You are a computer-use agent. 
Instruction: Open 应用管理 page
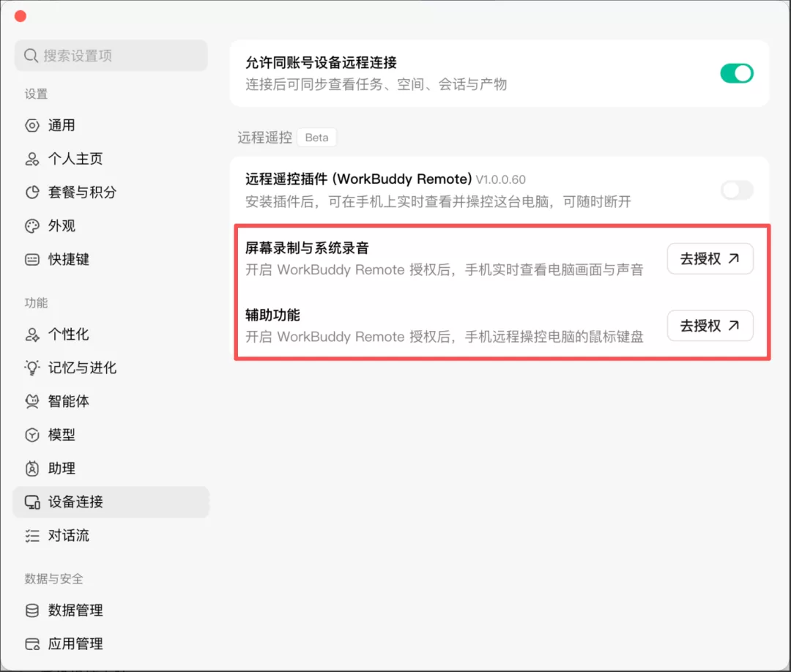click(111, 643)
